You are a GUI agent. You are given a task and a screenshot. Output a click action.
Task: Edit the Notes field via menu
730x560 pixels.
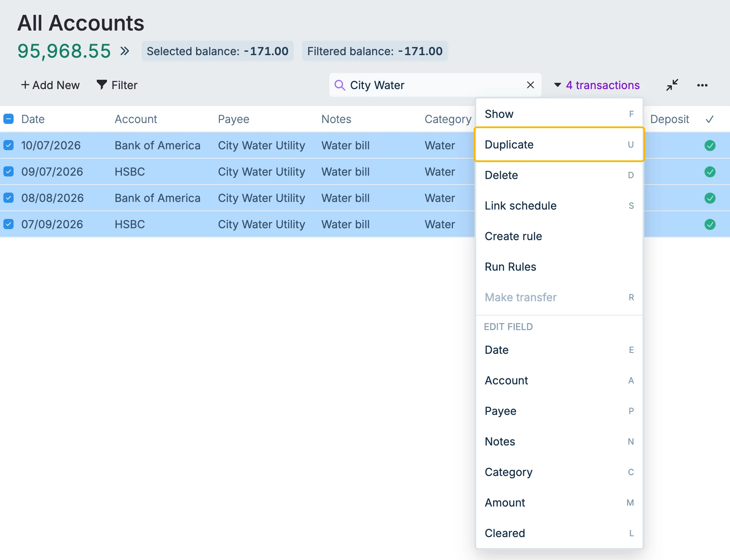point(559,442)
